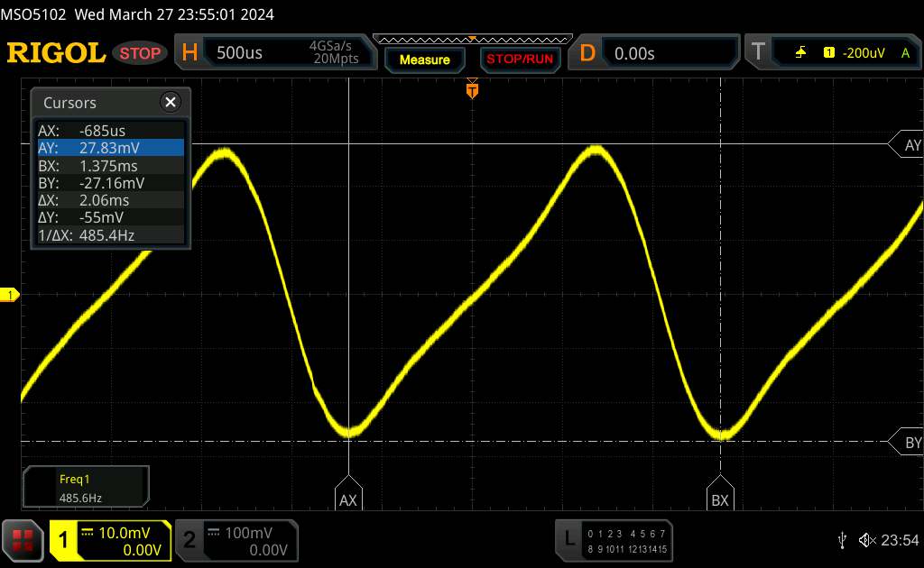Open the horizontal timebase H icon

click(x=189, y=53)
